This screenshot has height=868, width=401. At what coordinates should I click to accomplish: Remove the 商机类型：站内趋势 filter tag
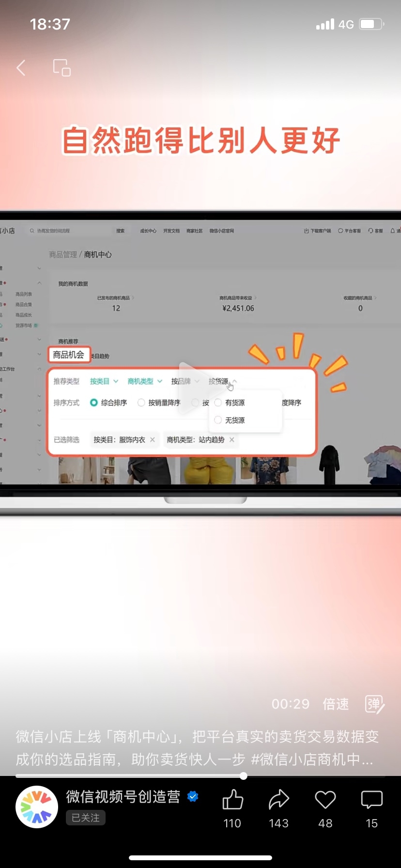point(232,440)
